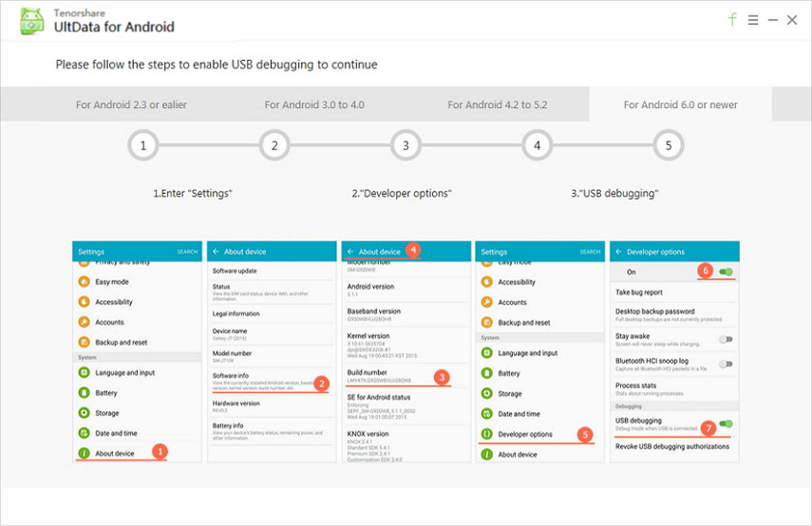Click Desktop backup password entry
Image resolution: width=812 pixels, height=526 pixels.
(x=674, y=315)
